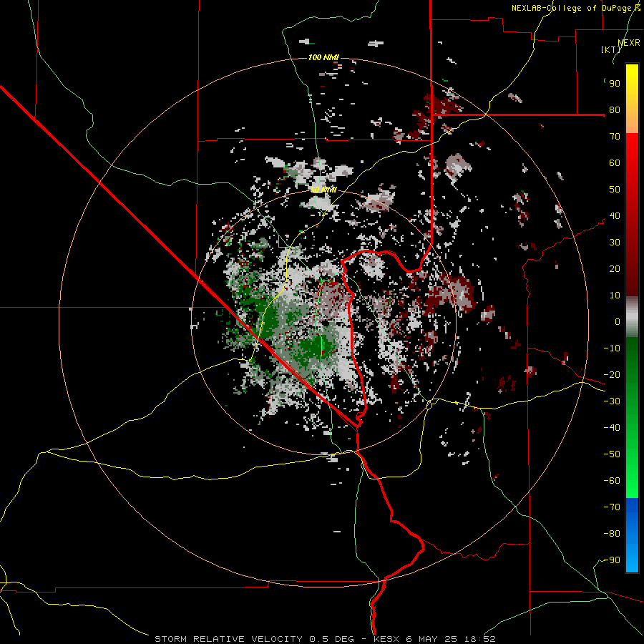
Task: Select the -30 value on the velocity scale
Action: (612, 401)
